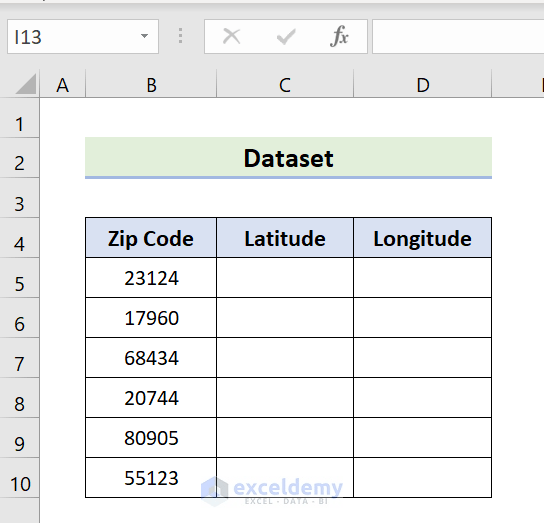
Task: Select empty Latitude cell for 68434
Action: 285,357
